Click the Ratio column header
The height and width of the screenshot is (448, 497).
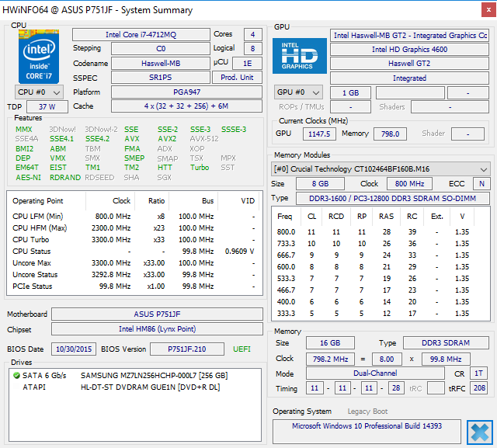[152, 201]
